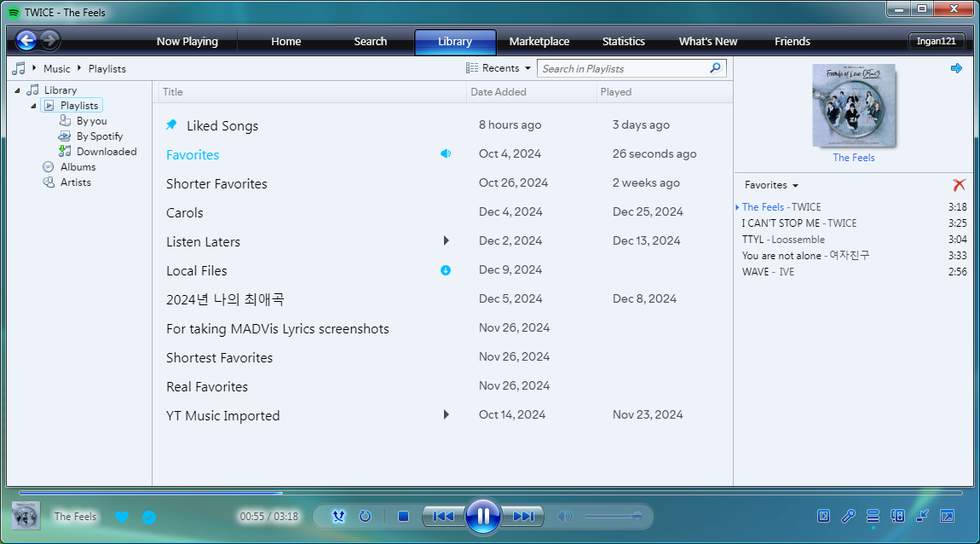Open The Feels link under album art
Viewport: 980px width, 544px height.
(853, 158)
